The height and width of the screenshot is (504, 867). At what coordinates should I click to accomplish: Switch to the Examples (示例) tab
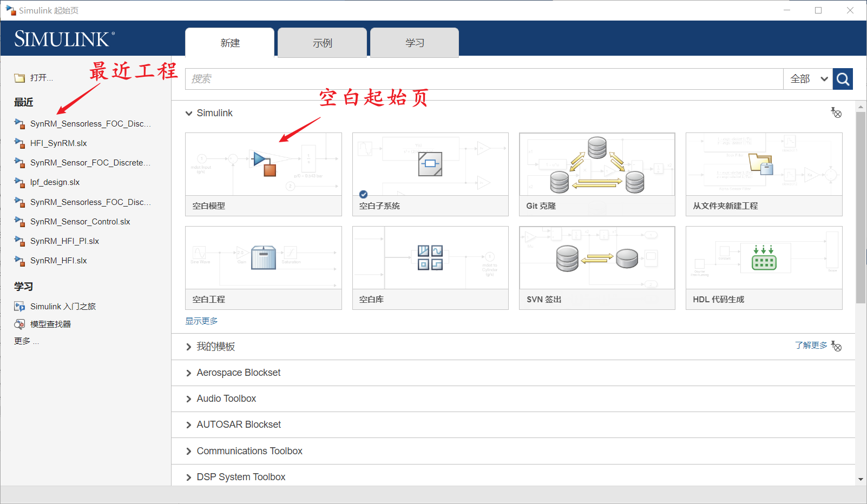click(323, 43)
